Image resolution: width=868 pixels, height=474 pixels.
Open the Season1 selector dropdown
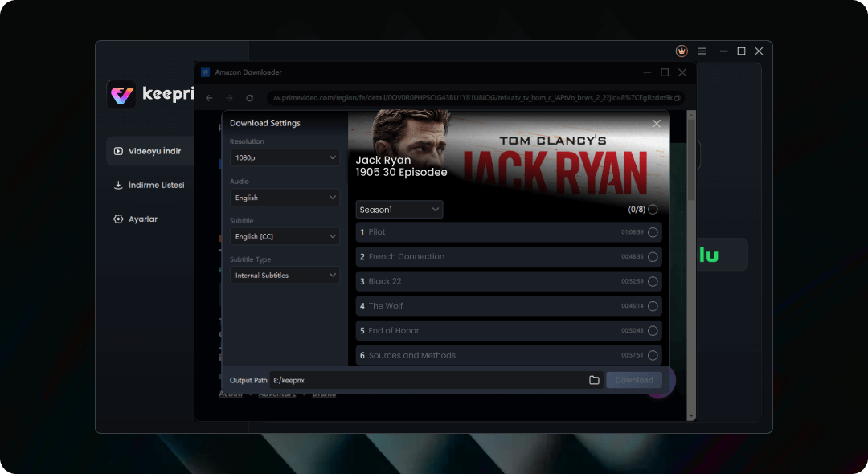coord(399,210)
